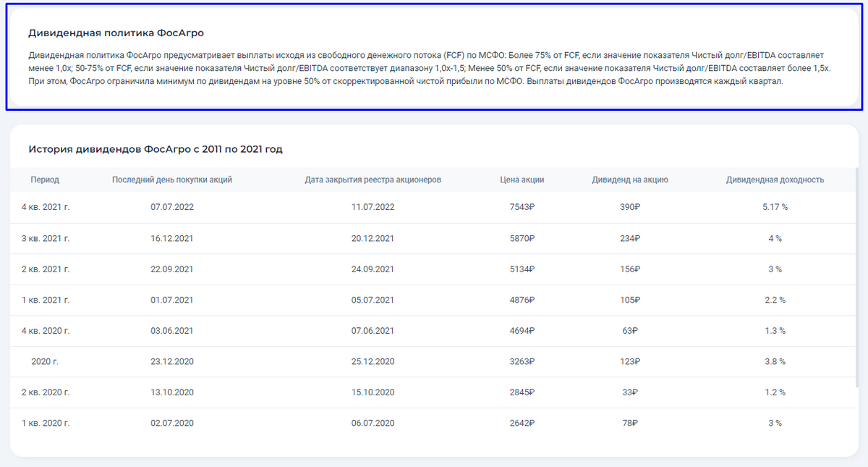Viewport: 868px width, 467px height.
Task: Click heading 'История дивидендов ФосАгро с 2011 по 2021 год'
Action: (156, 149)
